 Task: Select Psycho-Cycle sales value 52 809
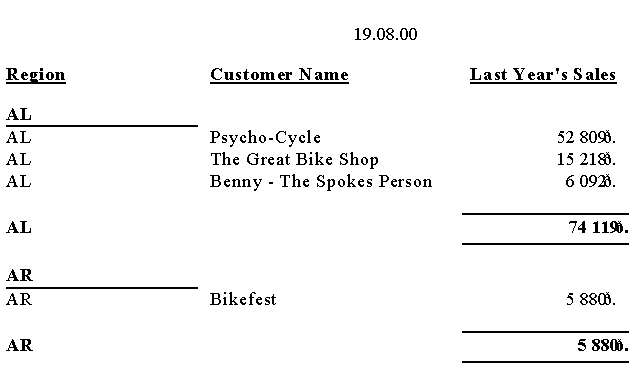(587, 137)
